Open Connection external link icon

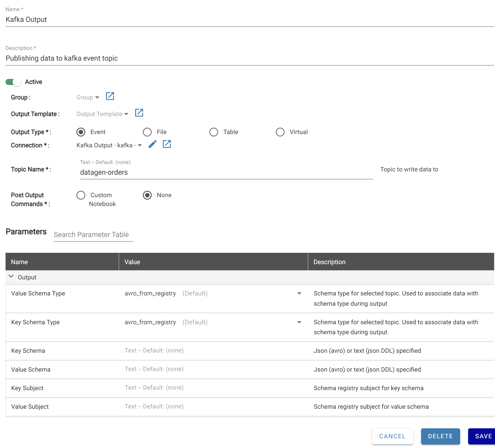[167, 144]
